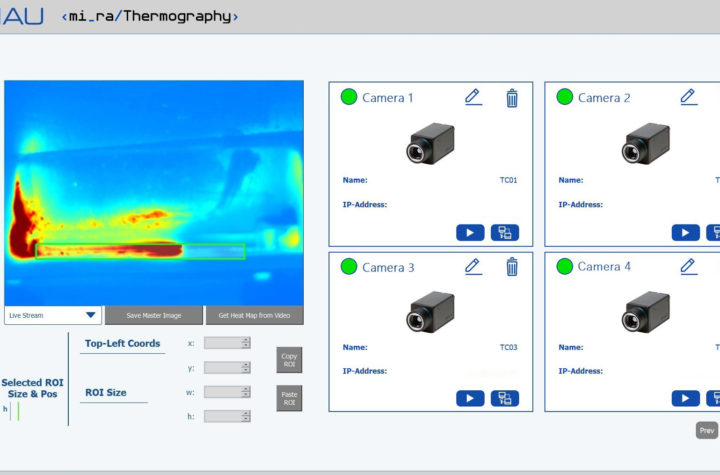The image size is (720, 475).
Task: Edit Camera 3 with pencil icon
Action: (473, 266)
